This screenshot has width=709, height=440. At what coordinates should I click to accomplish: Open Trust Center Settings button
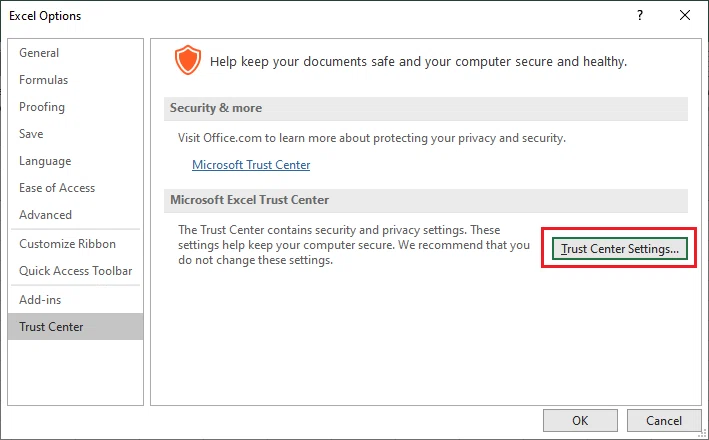tap(619, 249)
